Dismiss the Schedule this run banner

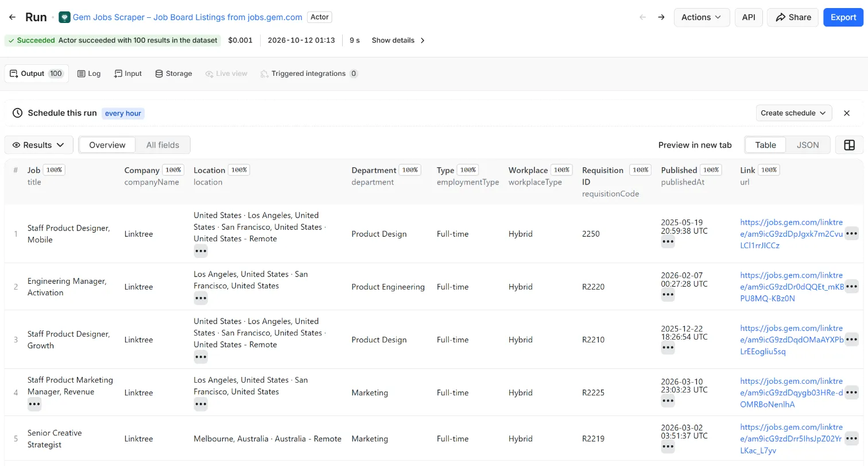coord(847,113)
